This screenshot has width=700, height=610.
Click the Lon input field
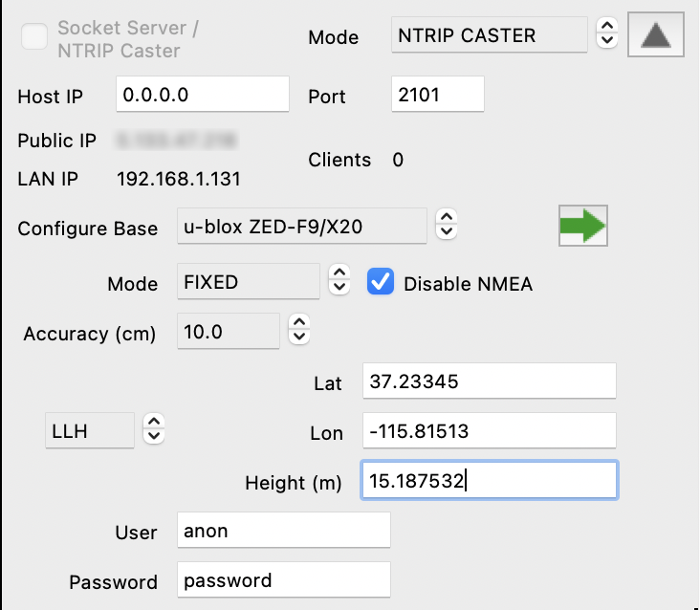(x=489, y=431)
